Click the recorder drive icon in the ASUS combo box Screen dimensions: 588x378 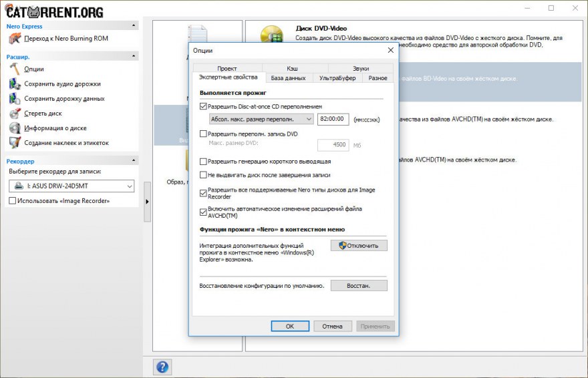(x=19, y=186)
